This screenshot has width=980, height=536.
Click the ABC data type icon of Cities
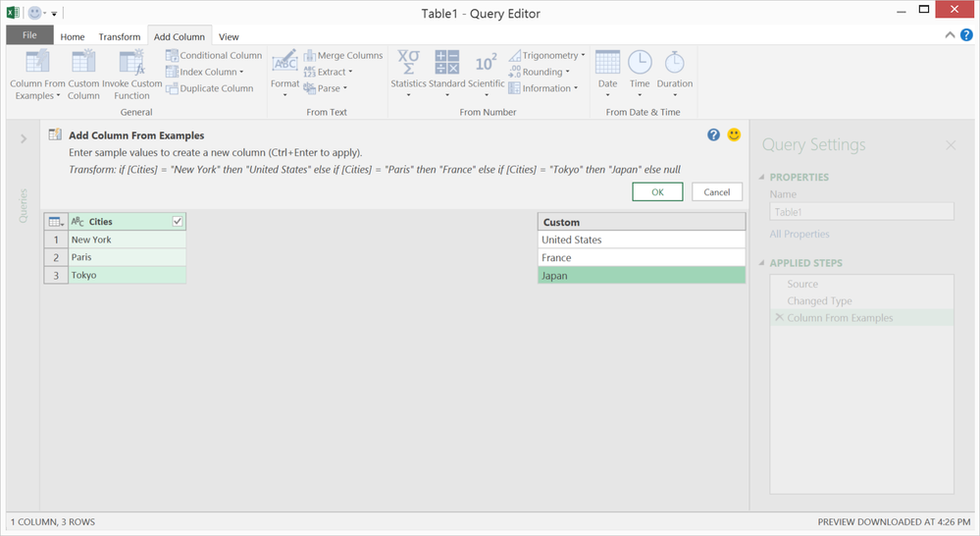[x=77, y=222]
